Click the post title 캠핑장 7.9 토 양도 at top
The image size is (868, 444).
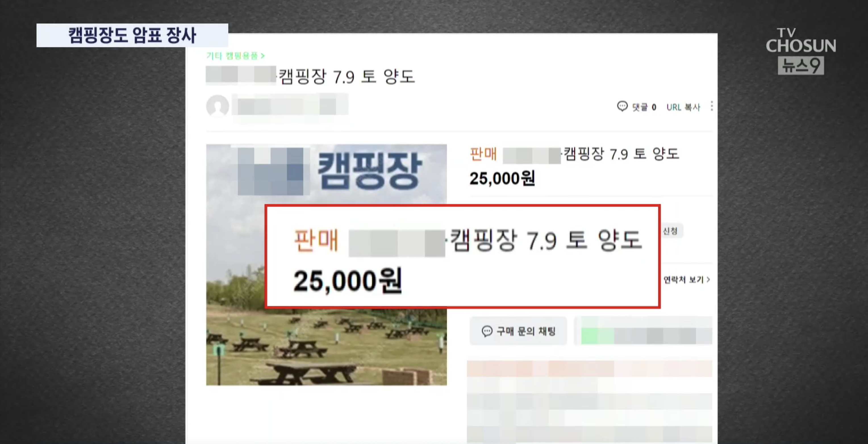(347, 76)
